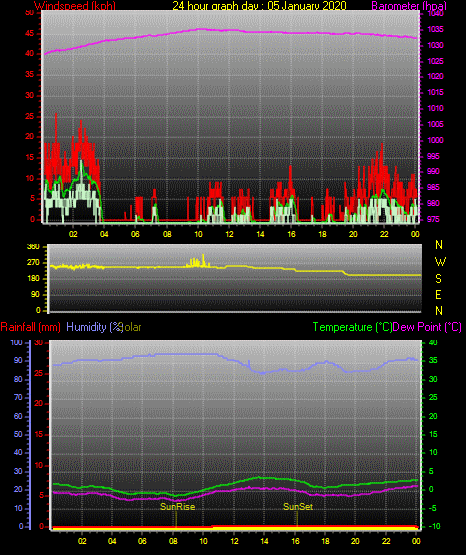Click the '360' wind direction scale value
466x555 pixels.
click(x=33, y=247)
